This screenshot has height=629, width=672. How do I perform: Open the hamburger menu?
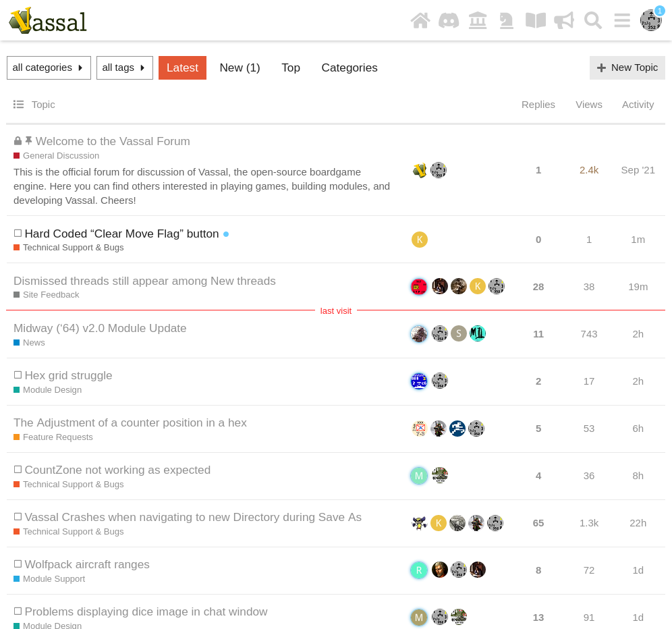[x=622, y=20]
